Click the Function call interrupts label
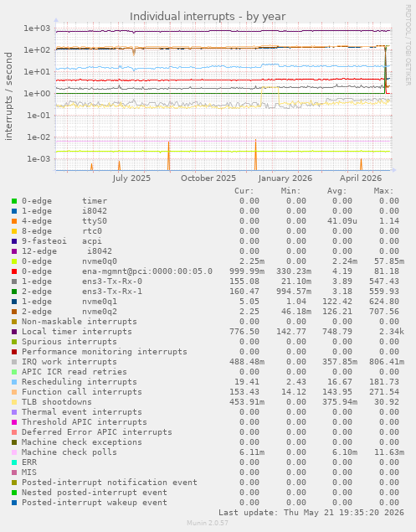Screen dimensions: 416x532 (82, 392)
